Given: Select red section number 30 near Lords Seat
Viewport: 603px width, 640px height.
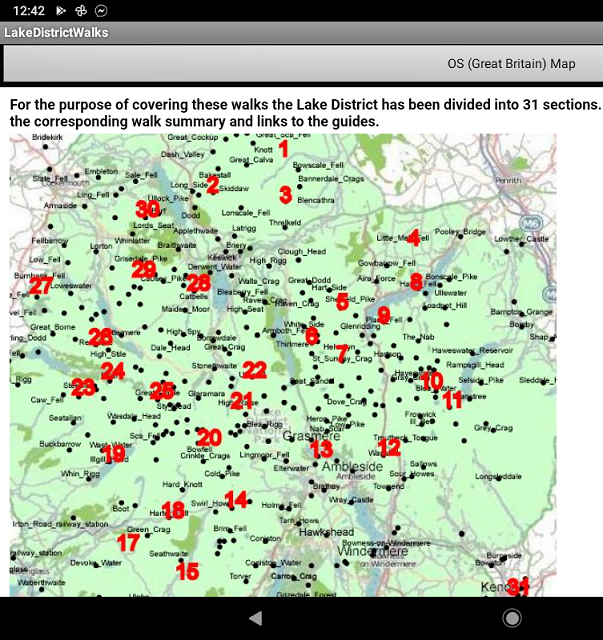Looking at the screenshot, I should [x=147, y=209].
